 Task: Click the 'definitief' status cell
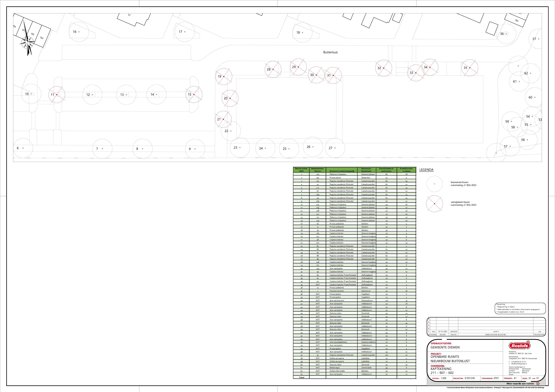point(453,332)
